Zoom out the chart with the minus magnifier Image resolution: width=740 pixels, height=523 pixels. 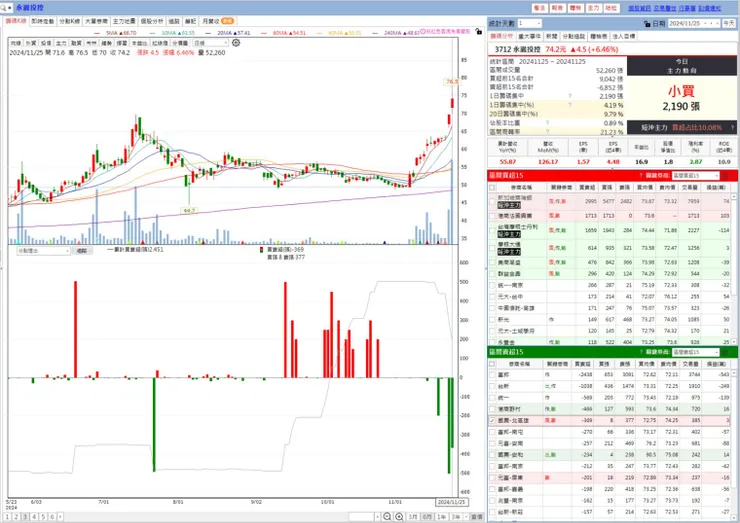point(387,516)
